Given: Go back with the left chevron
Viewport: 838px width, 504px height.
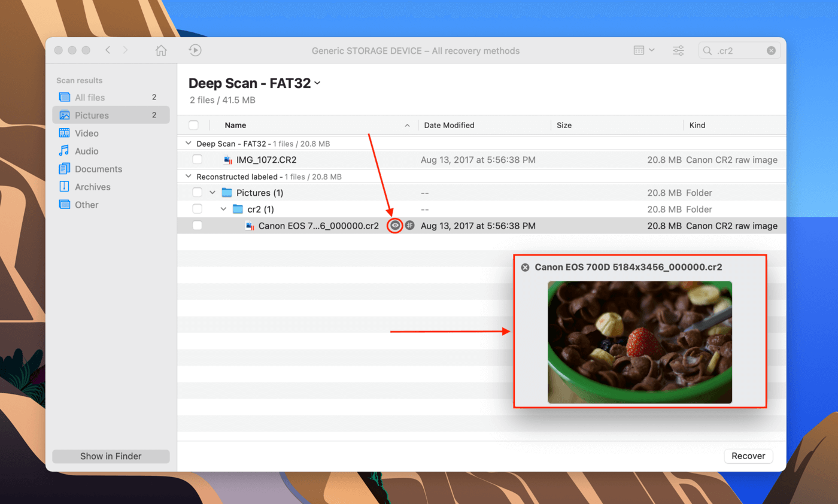Looking at the screenshot, I should [x=108, y=50].
